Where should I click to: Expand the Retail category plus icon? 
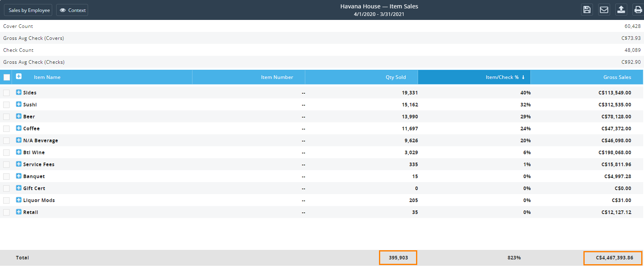tap(19, 212)
